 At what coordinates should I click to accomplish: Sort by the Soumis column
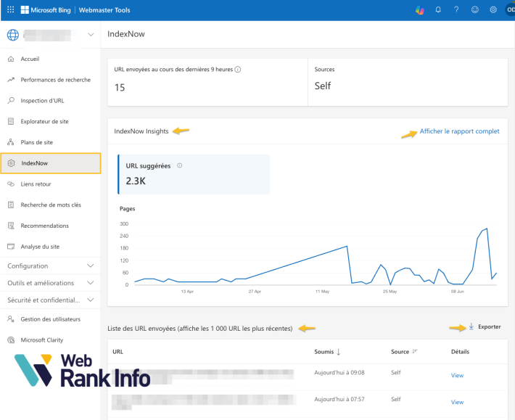click(327, 352)
